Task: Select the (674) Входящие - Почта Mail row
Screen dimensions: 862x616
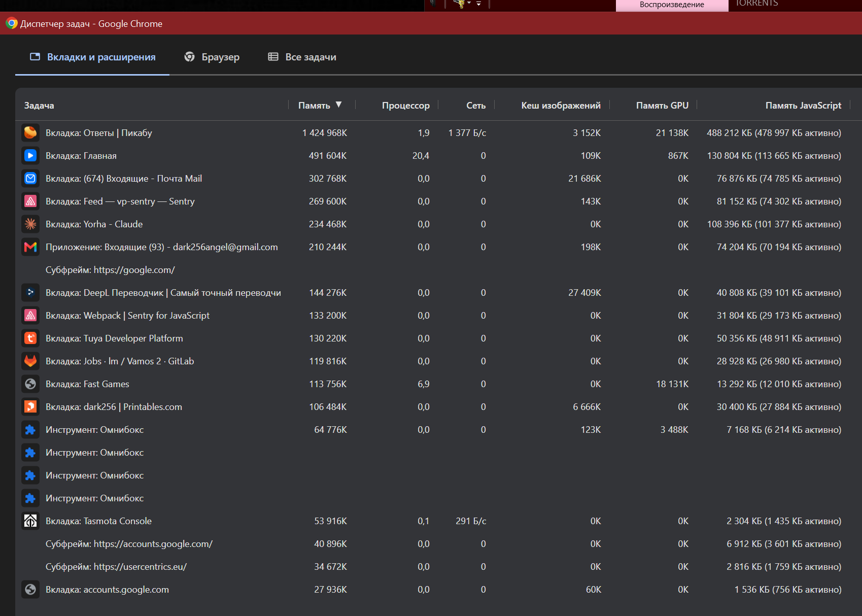Action: click(x=438, y=179)
